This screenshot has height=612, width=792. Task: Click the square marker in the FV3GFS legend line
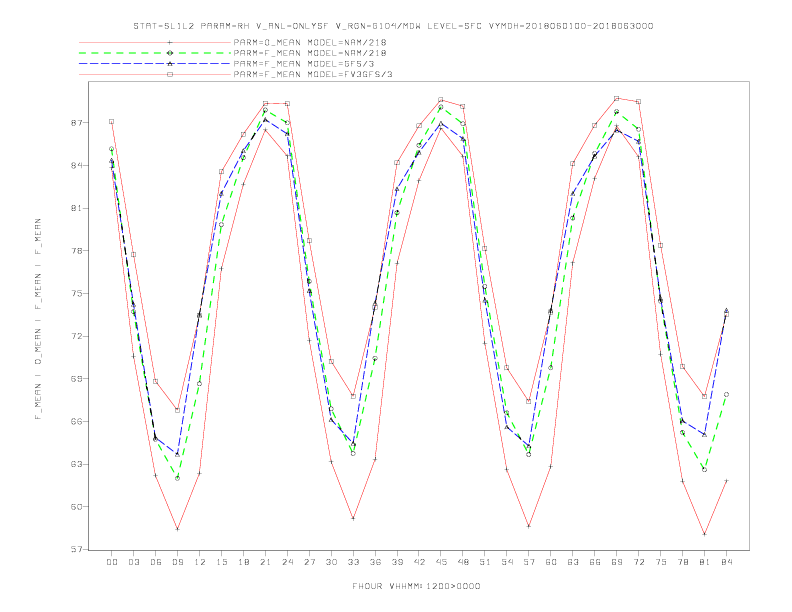tap(170, 74)
